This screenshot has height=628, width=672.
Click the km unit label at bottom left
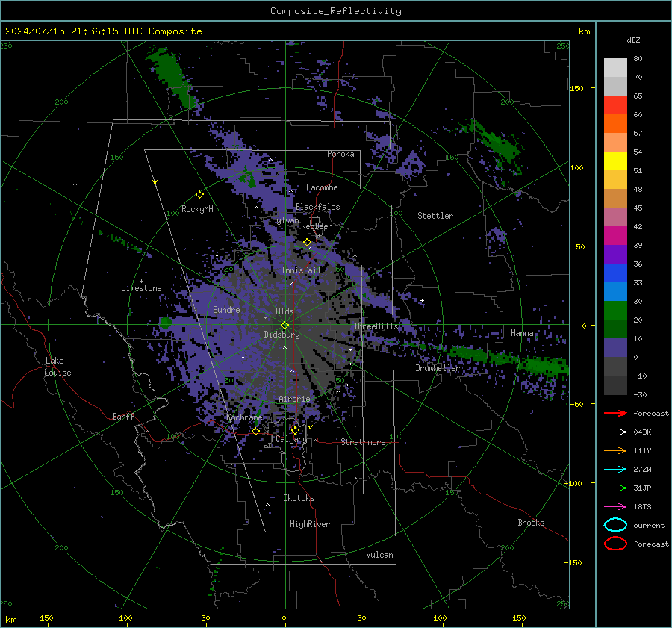pos(11,620)
